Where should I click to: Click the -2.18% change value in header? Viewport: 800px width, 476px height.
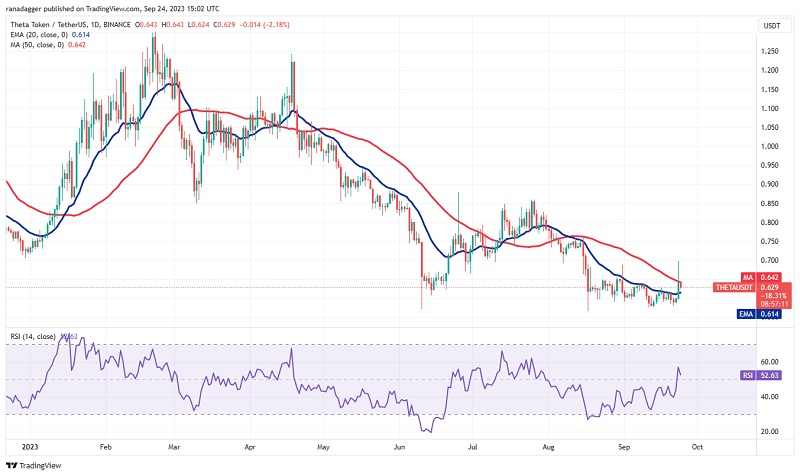point(277,24)
